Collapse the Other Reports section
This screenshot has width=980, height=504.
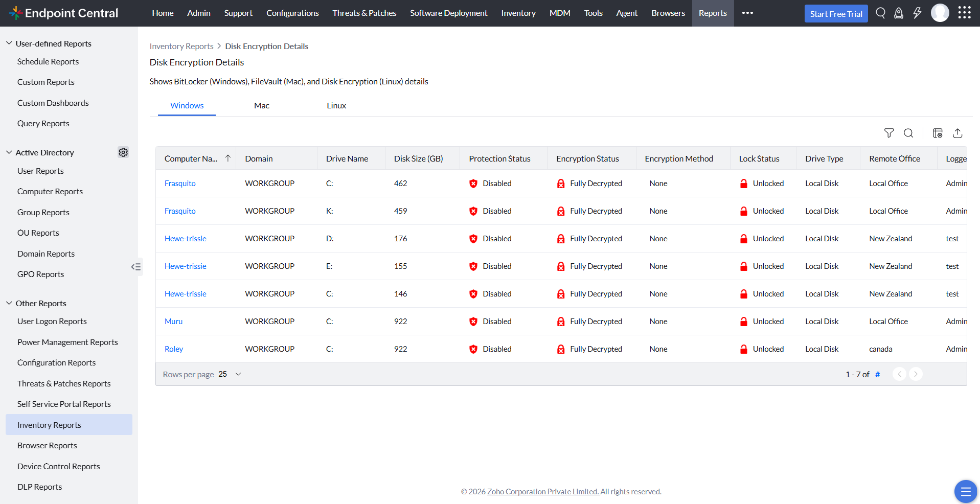pos(9,303)
